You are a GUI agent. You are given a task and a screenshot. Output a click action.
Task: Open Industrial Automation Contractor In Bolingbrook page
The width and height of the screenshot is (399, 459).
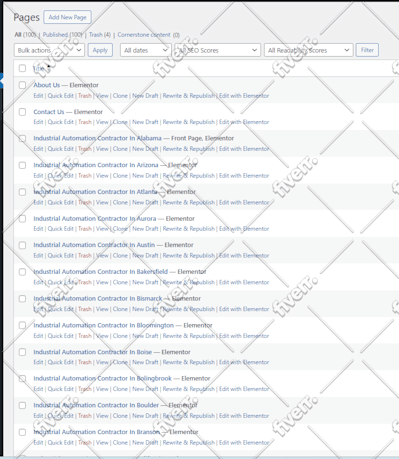102,378
